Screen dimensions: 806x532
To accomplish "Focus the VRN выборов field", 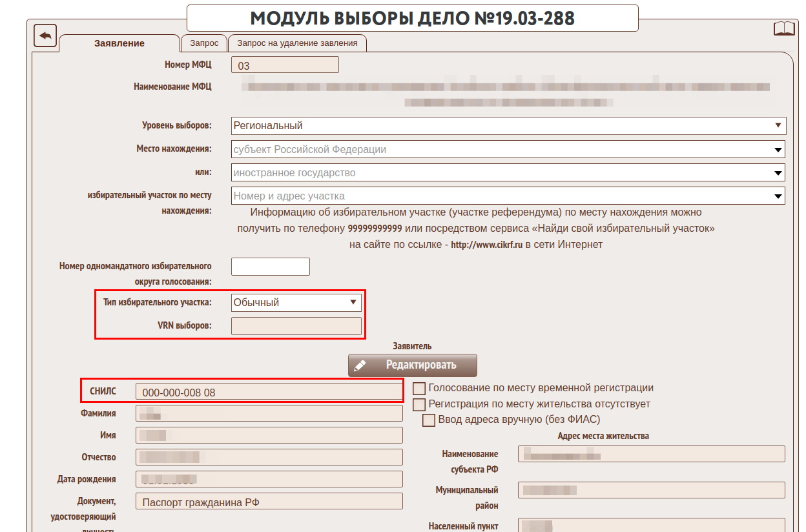I will click(x=296, y=326).
